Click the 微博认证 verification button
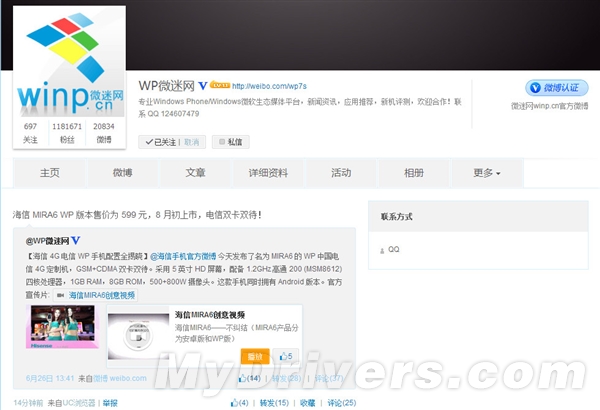The image size is (600, 410). (x=556, y=88)
